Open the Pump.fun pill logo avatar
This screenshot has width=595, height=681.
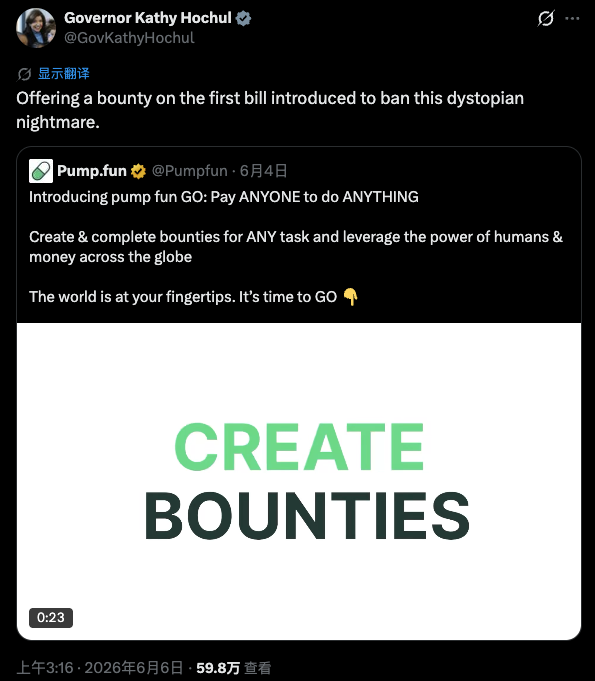(x=41, y=171)
